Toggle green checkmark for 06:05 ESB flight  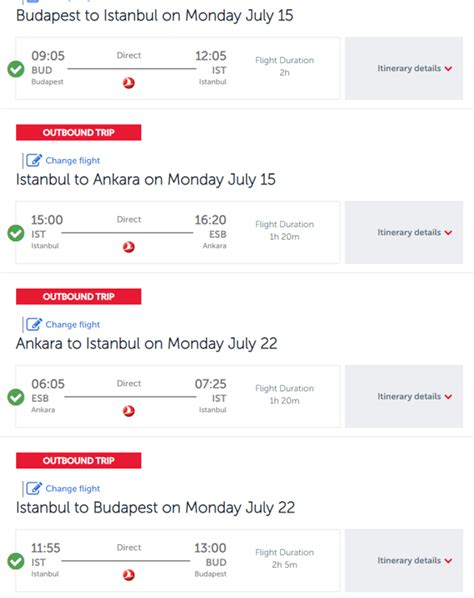click(16, 397)
